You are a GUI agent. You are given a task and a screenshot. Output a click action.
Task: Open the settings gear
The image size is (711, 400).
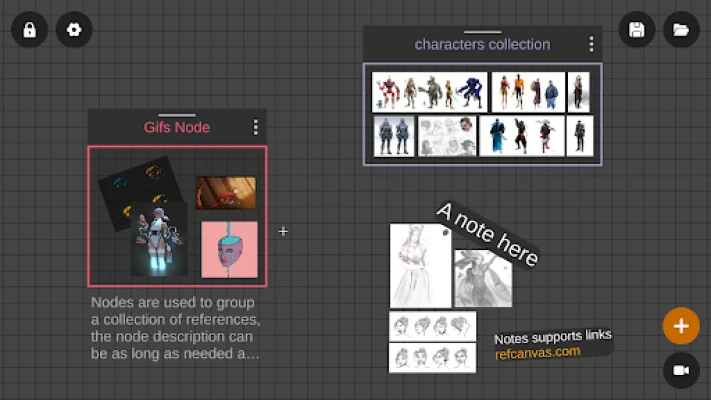click(x=74, y=30)
